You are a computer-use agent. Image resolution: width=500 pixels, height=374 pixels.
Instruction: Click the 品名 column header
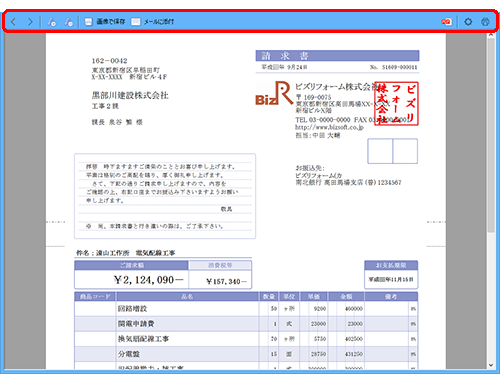(187, 296)
